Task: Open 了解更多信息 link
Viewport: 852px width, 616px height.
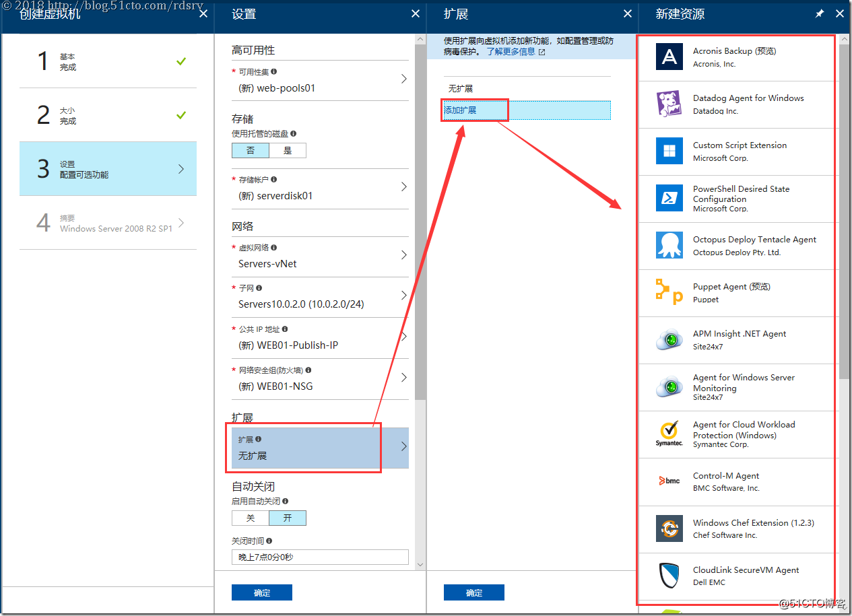Action: tap(511, 52)
